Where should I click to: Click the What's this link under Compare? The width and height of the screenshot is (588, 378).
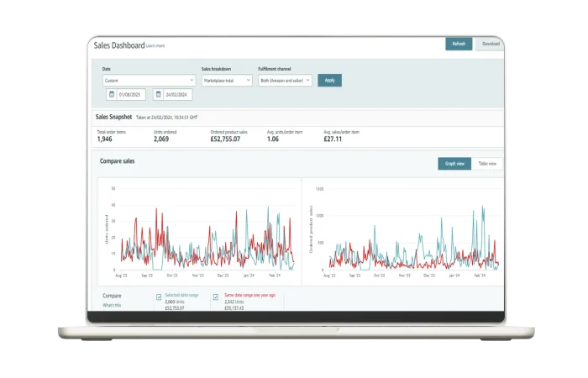[112, 305]
